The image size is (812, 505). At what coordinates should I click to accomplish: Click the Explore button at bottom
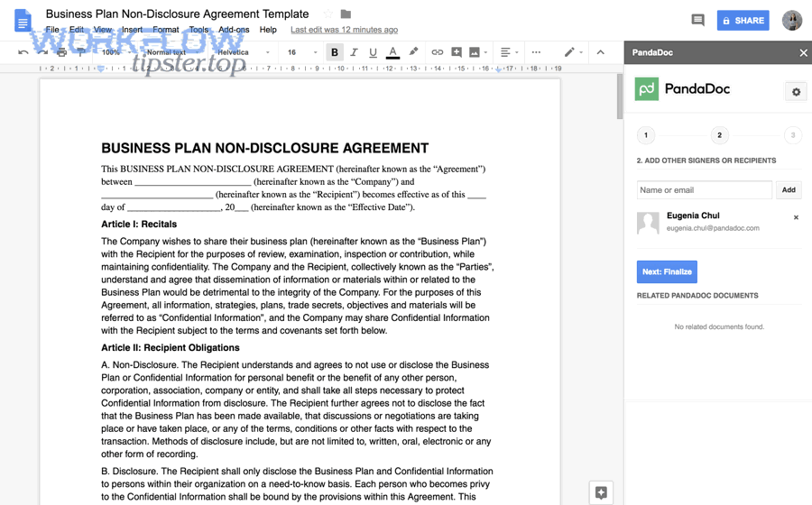(601, 492)
